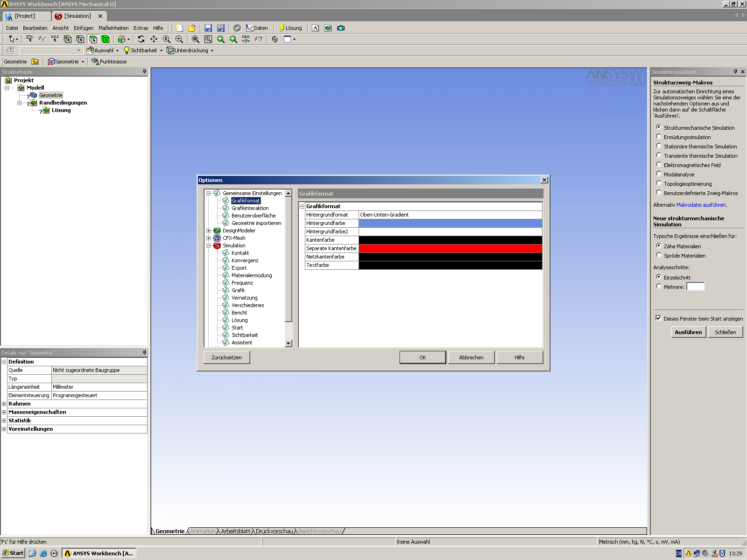747x560 pixels.
Task: Click options tree scrollbar down arrow
Action: [289, 343]
